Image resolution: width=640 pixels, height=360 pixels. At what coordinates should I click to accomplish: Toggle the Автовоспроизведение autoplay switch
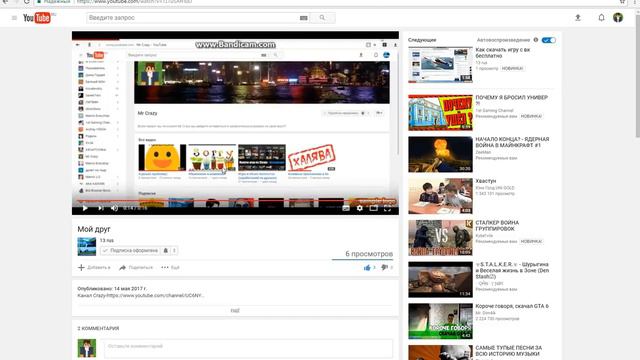pos(549,40)
